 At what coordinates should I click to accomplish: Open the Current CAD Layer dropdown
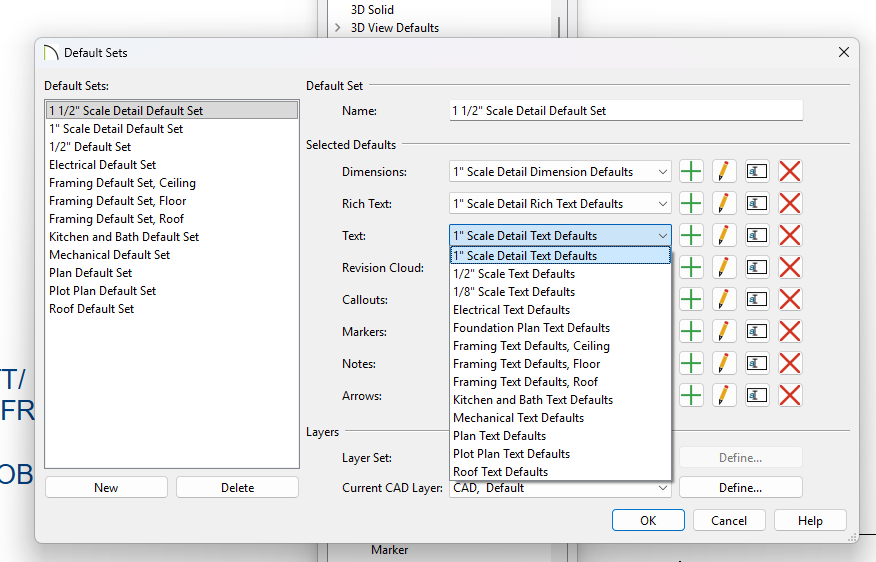pos(561,488)
